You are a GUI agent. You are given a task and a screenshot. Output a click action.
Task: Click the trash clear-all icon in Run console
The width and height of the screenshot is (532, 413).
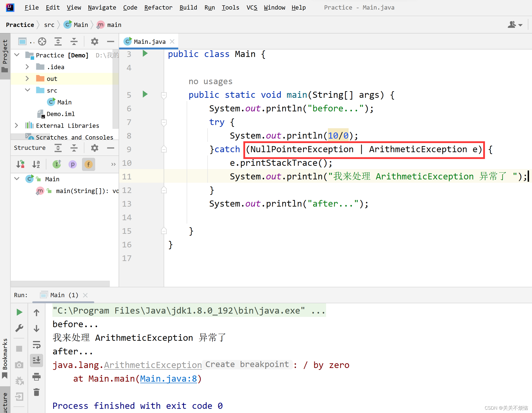[36, 392]
